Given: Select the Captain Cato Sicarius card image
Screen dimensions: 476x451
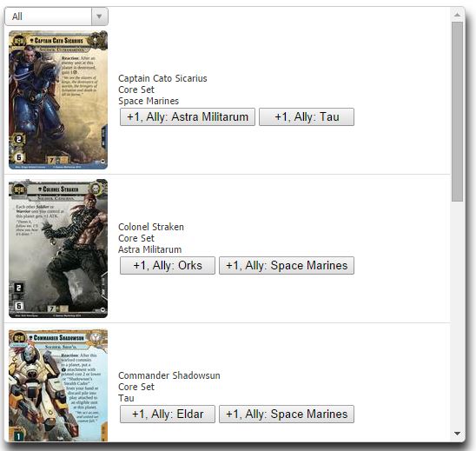Looking at the screenshot, I should pyautogui.click(x=58, y=100).
